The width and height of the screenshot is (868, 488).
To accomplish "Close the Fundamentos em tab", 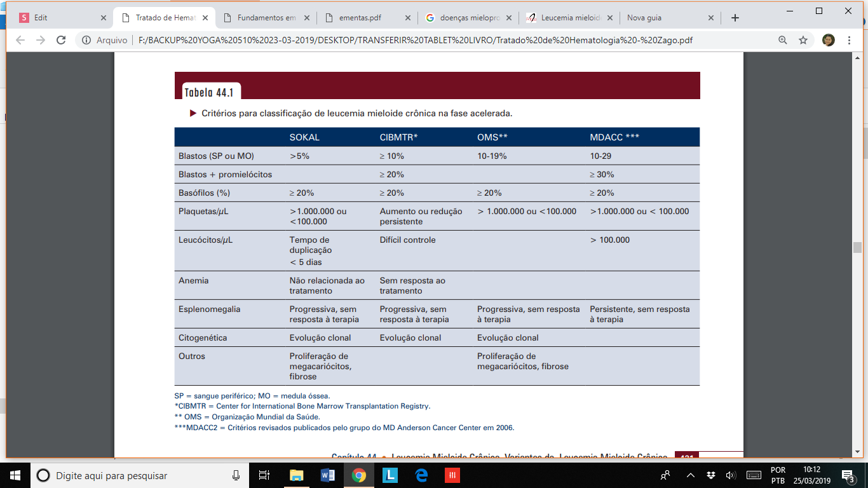I will click(x=306, y=18).
